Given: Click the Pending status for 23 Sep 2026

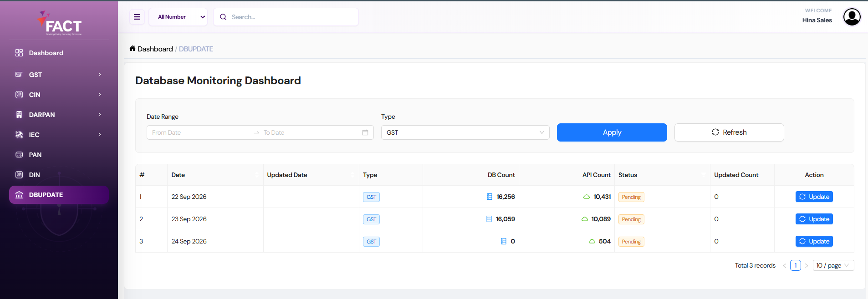Looking at the screenshot, I should (631, 219).
